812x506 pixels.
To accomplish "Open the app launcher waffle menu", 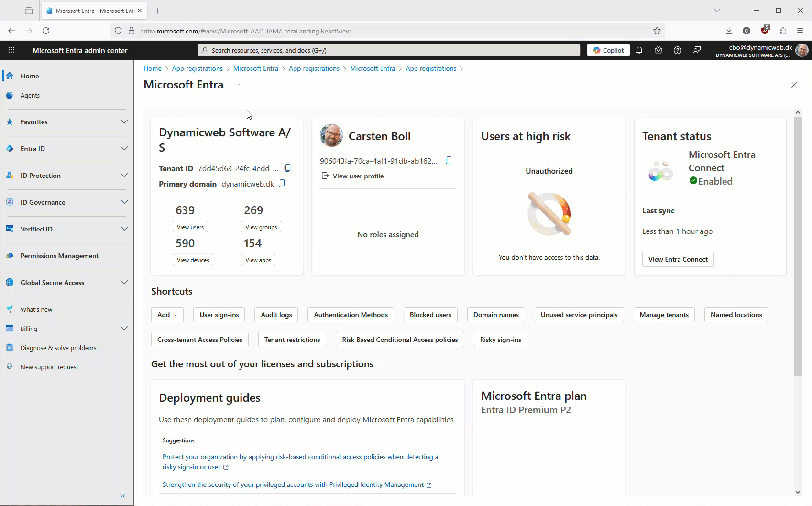I will click(11, 50).
